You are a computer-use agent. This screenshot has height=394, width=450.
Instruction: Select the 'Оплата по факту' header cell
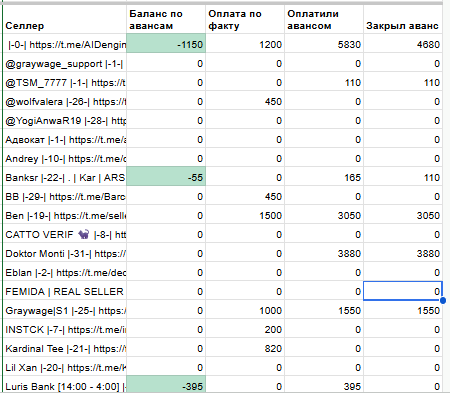tap(245, 19)
